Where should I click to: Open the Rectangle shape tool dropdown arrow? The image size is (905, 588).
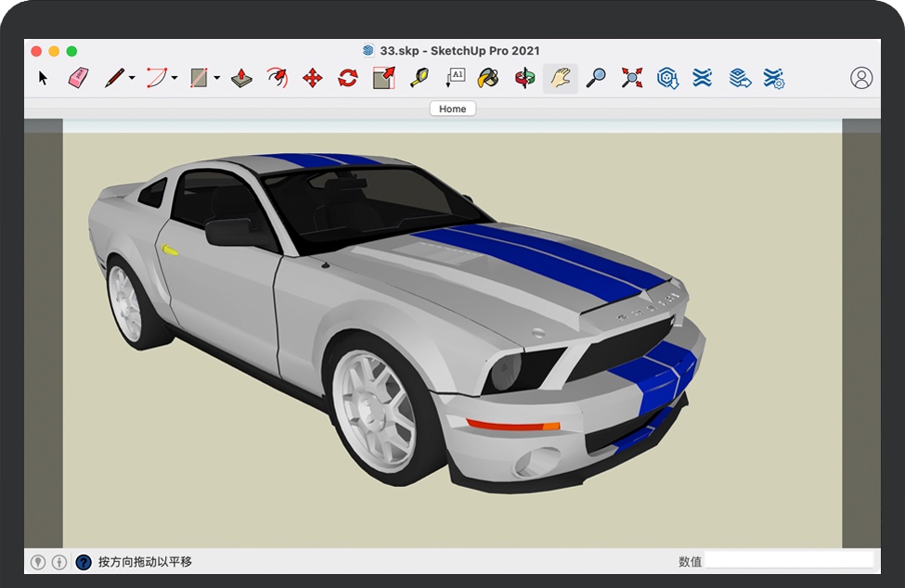click(x=217, y=79)
